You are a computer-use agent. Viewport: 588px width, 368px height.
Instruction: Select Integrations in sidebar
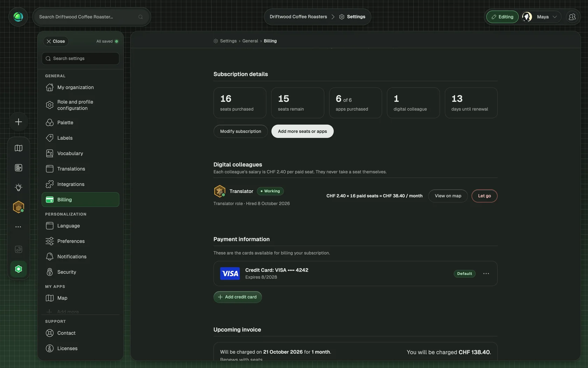pos(80,184)
